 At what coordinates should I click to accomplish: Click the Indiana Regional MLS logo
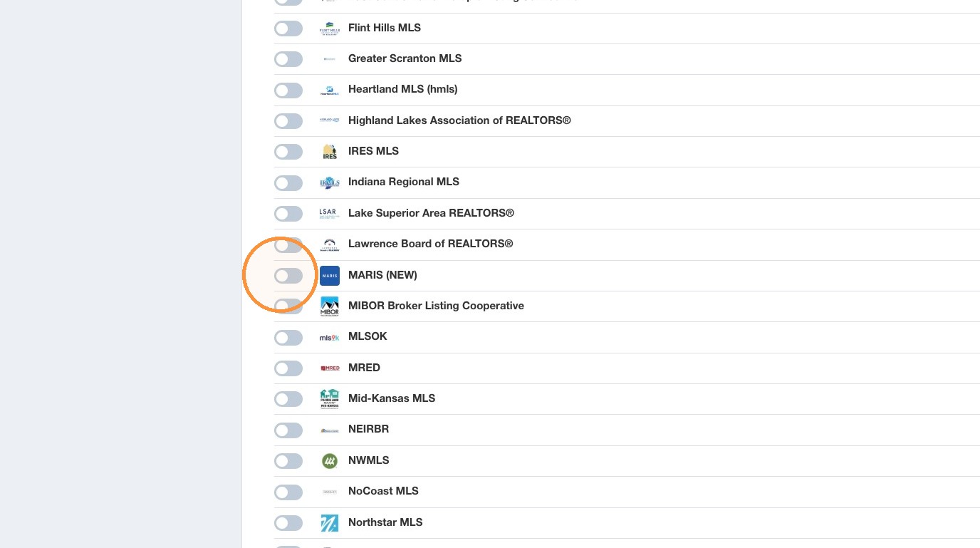pos(330,182)
